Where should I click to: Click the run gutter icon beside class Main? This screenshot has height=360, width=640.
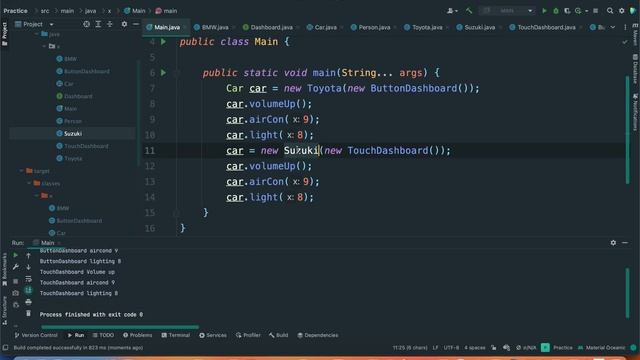[x=163, y=42]
